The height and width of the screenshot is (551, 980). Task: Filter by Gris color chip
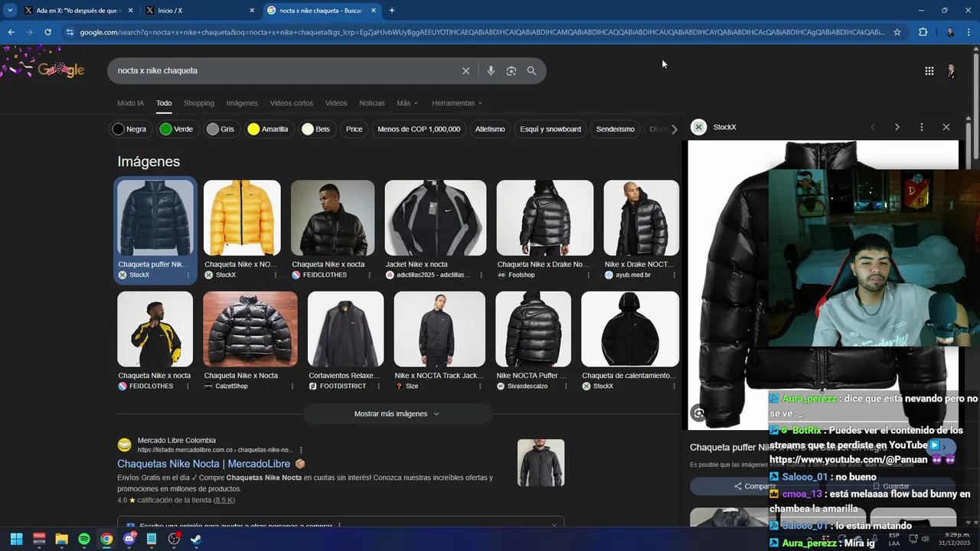(x=220, y=129)
